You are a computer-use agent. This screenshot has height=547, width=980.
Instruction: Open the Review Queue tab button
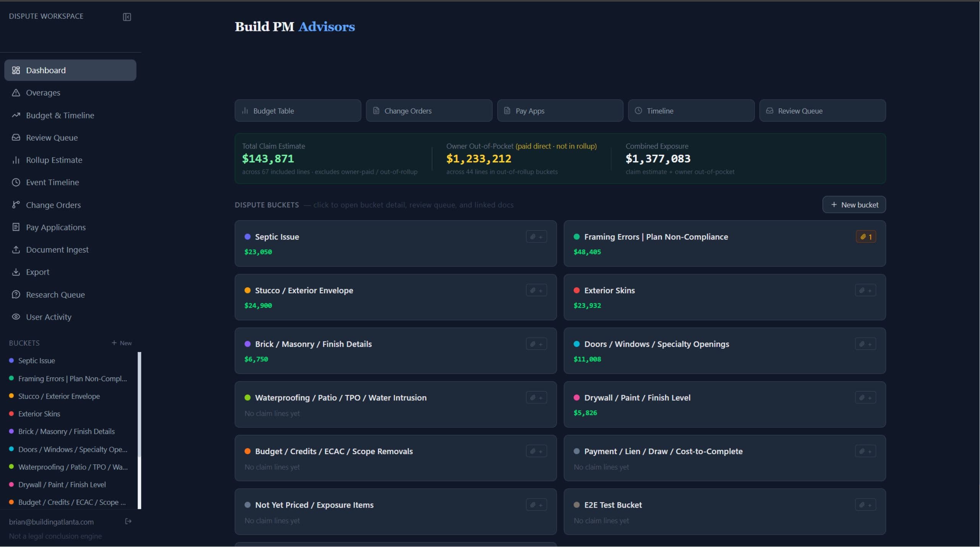point(823,111)
